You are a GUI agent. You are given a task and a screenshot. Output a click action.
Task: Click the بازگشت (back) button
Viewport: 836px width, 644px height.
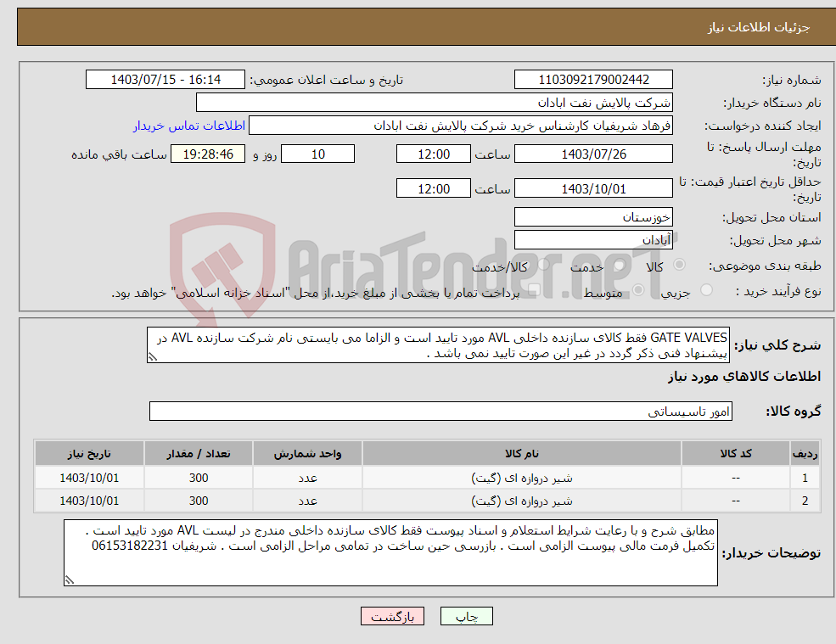coord(392,616)
